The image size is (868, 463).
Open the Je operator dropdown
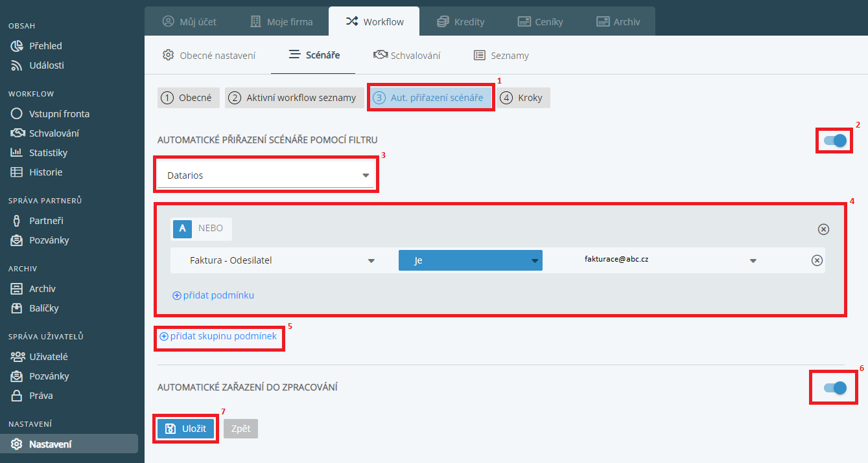(x=470, y=260)
